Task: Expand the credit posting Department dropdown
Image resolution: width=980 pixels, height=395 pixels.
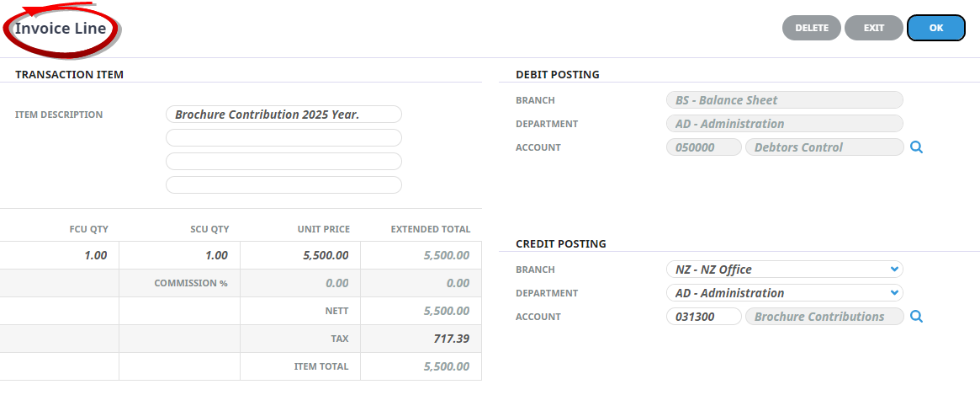Action: (x=784, y=293)
